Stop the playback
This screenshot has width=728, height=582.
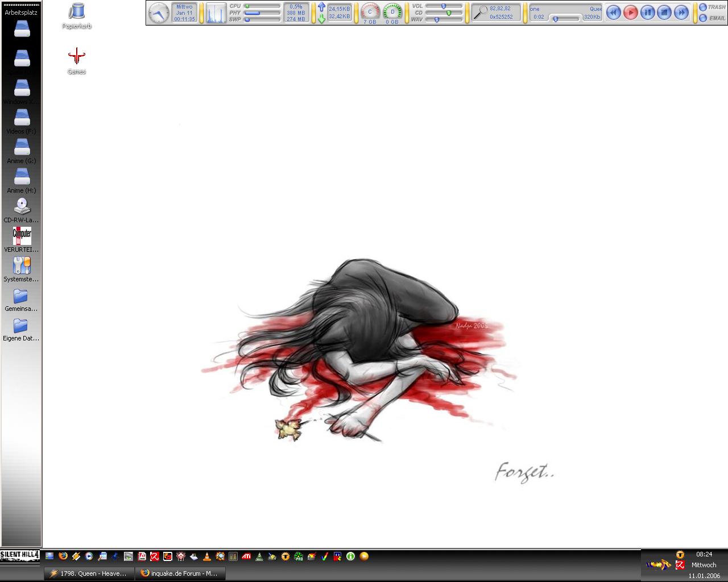[x=664, y=13]
